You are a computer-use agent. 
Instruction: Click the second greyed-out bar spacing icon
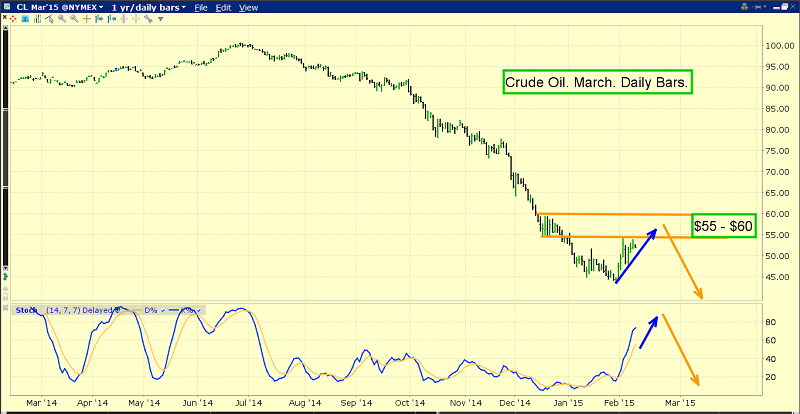pos(136,19)
